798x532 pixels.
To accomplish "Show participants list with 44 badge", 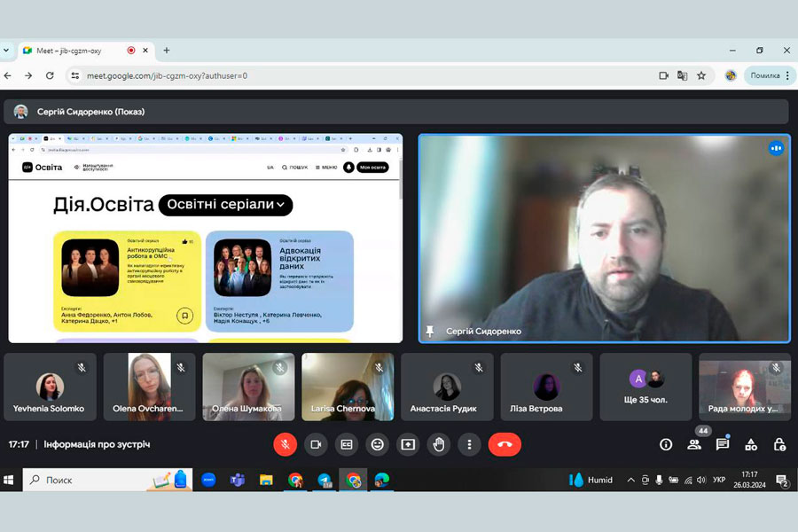I will pyautogui.click(x=694, y=444).
